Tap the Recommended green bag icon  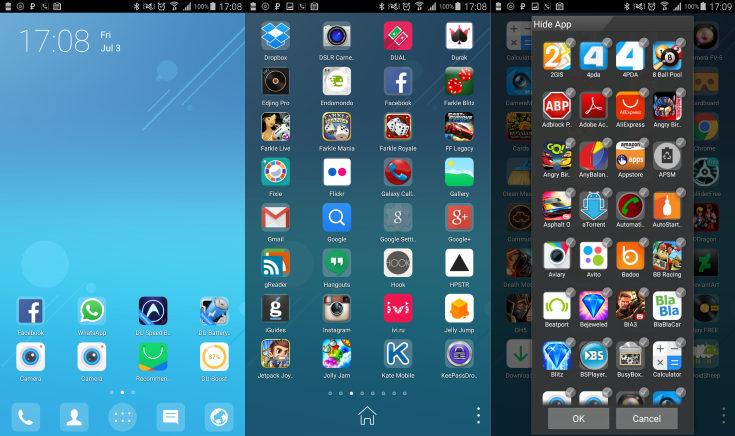153,357
